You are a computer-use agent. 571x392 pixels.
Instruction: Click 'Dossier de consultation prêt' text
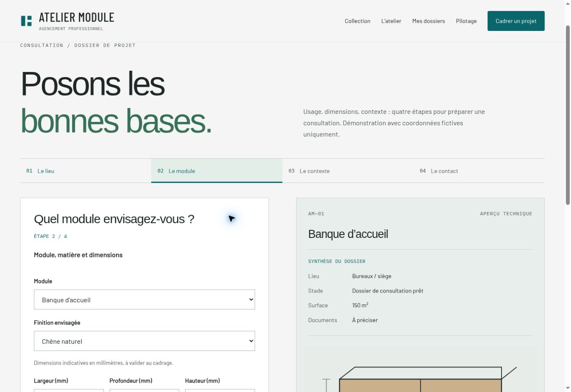(388, 291)
